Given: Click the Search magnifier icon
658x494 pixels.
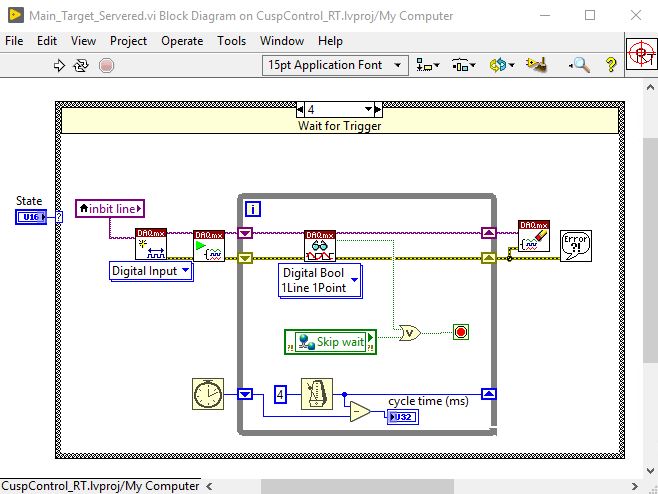Looking at the screenshot, I should [580, 65].
